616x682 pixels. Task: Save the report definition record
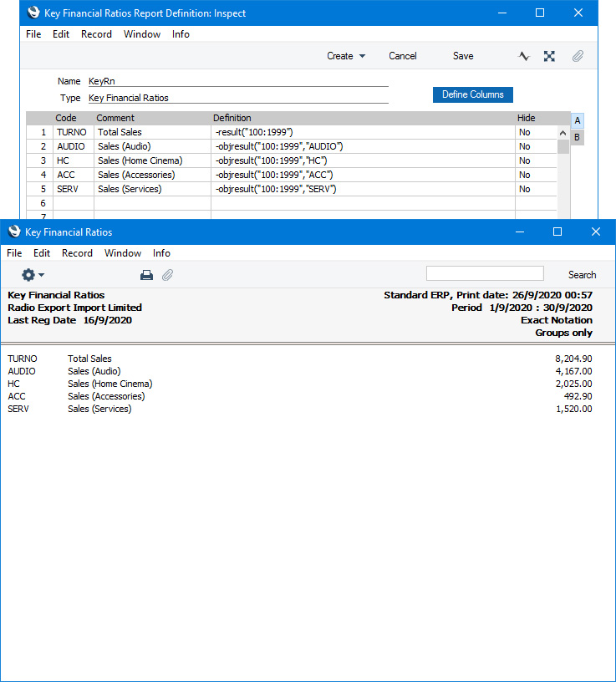(463, 56)
